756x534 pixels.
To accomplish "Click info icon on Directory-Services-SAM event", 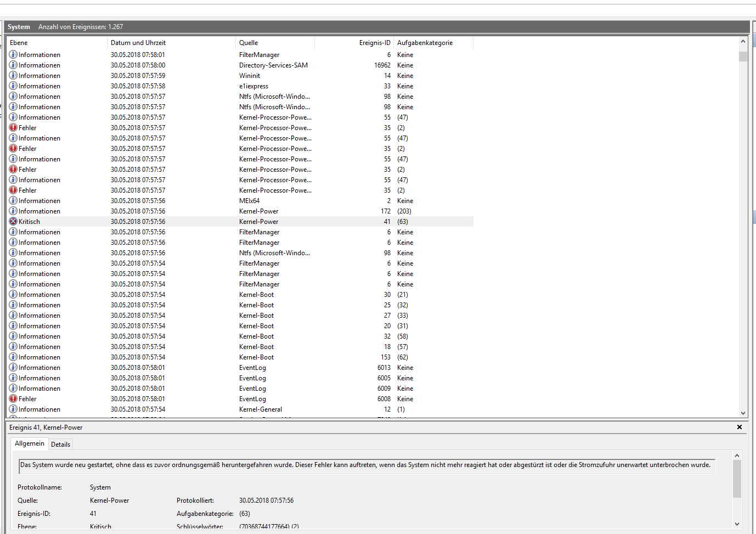I will click(x=13, y=65).
